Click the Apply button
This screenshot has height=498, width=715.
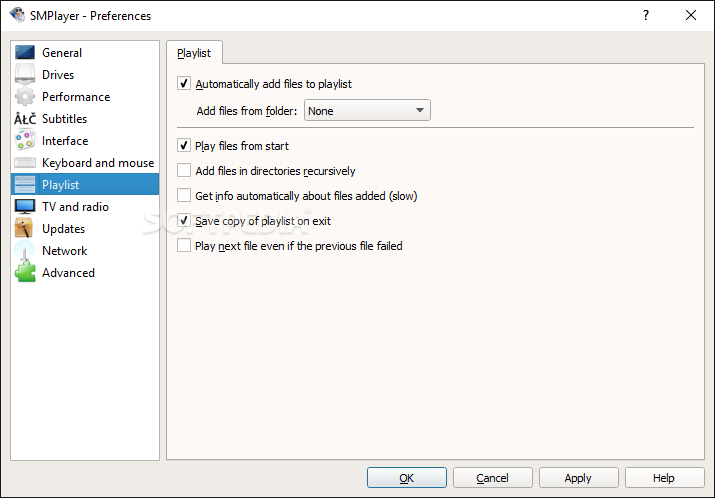(578, 478)
